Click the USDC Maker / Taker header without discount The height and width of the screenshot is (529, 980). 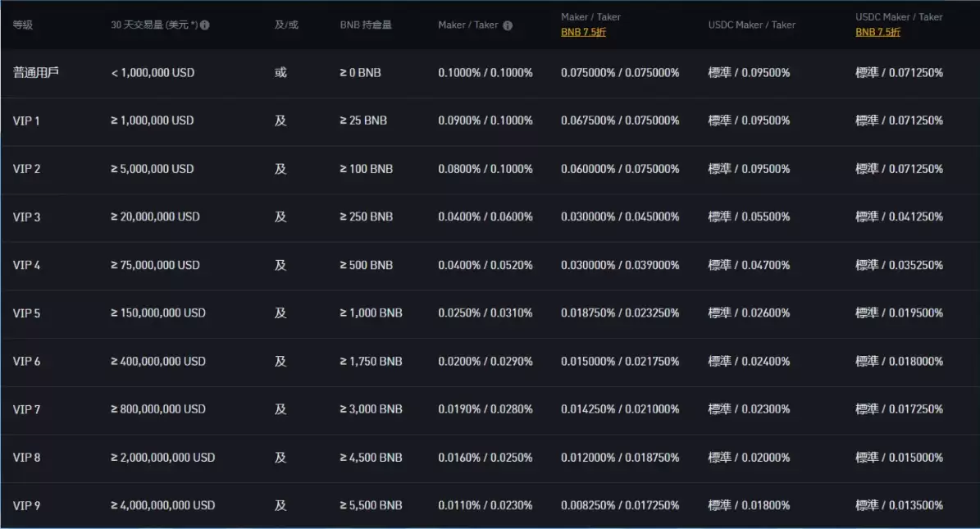[751, 25]
